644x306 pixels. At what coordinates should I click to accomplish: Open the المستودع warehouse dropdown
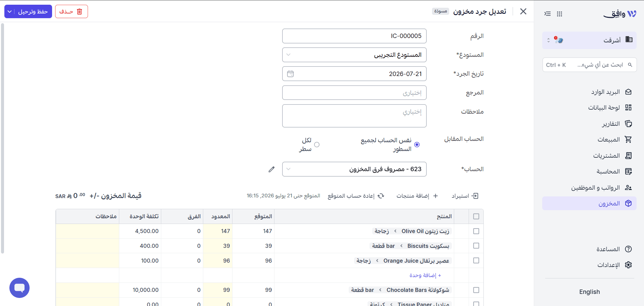point(354,55)
